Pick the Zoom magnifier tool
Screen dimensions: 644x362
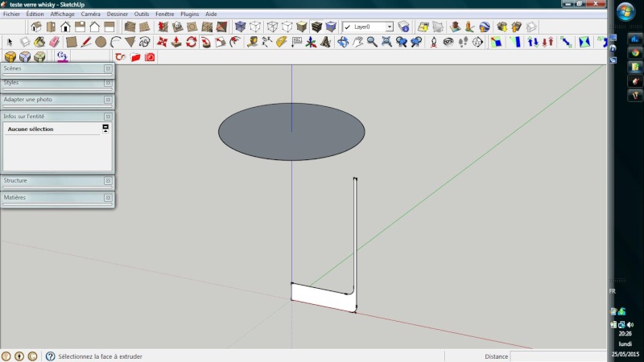coord(372,42)
